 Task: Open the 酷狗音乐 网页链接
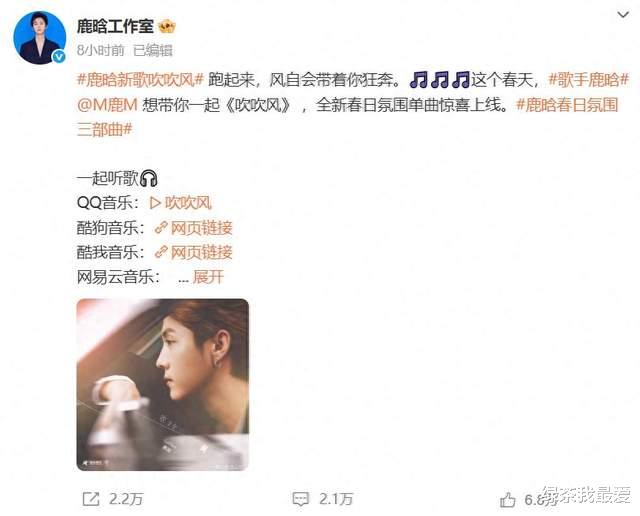[201, 228]
